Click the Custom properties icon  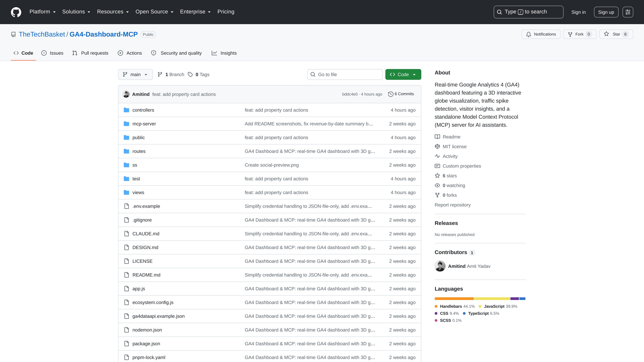(x=437, y=166)
